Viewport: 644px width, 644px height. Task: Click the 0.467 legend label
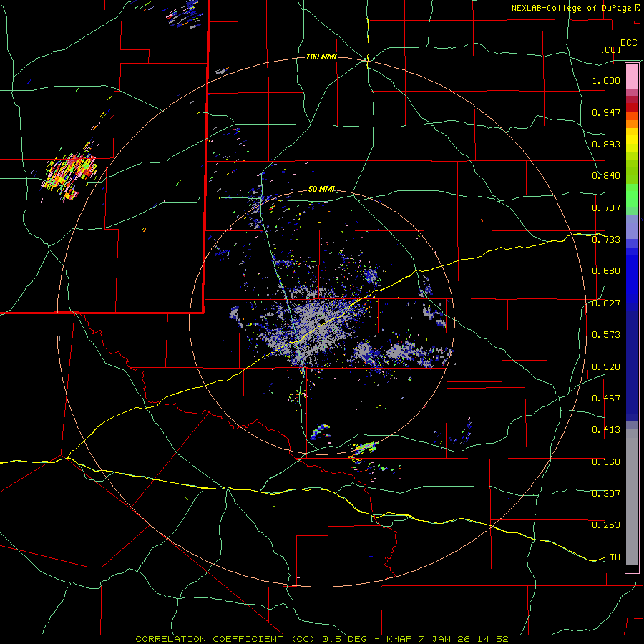click(x=606, y=399)
